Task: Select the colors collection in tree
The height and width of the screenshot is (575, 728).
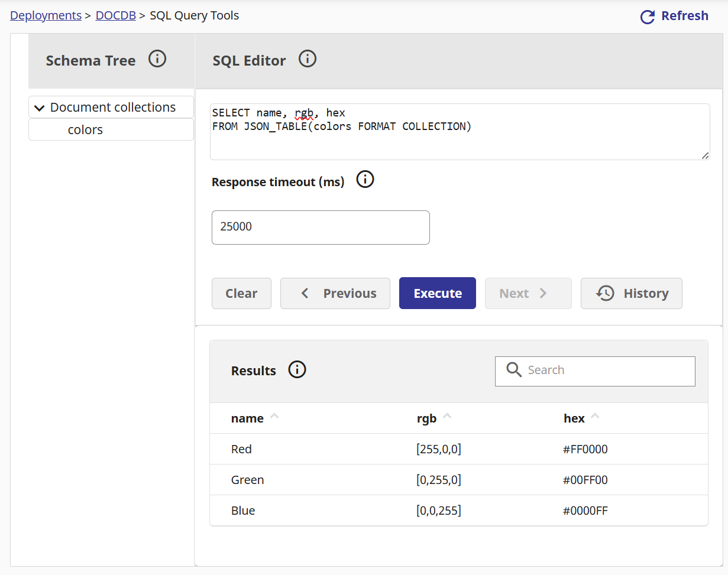Action: (85, 130)
